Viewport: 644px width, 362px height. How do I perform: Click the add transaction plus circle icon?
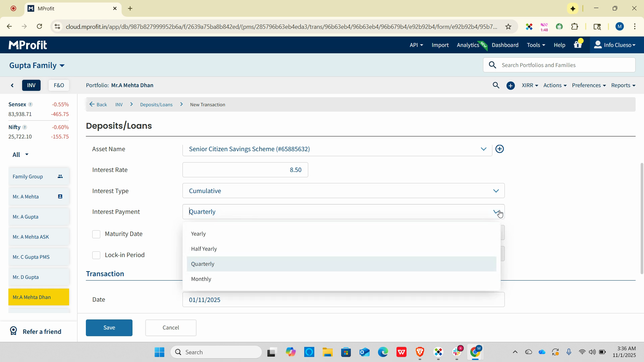click(511, 86)
